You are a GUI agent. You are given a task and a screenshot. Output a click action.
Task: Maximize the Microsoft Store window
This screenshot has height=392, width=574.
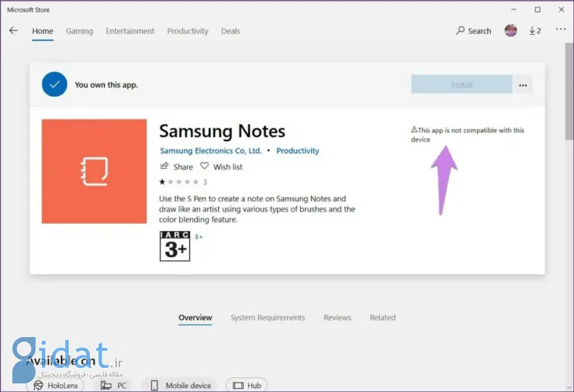click(538, 9)
